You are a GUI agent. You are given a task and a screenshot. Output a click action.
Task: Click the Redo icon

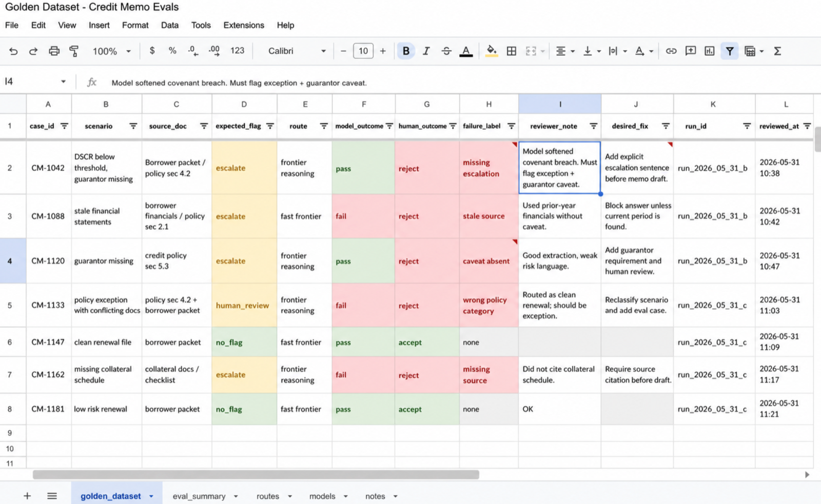(x=33, y=51)
